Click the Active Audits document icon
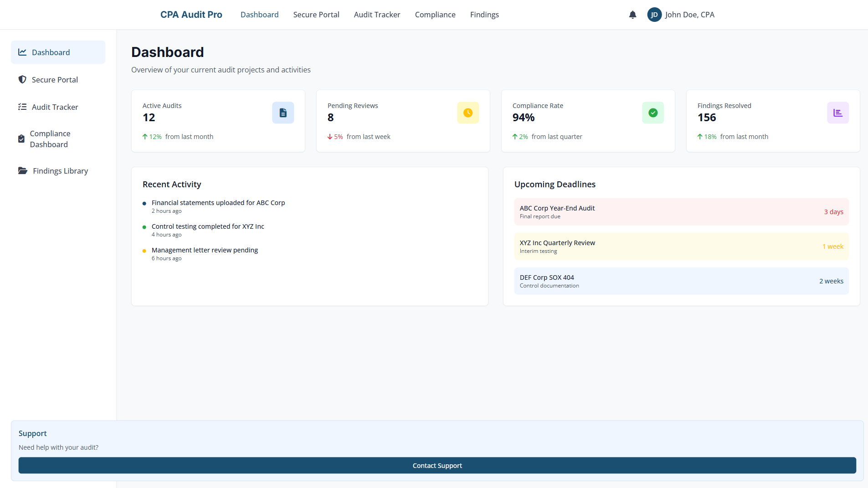This screenshot has width=868, height=488. pyautogui.click(x=283, y=113)
